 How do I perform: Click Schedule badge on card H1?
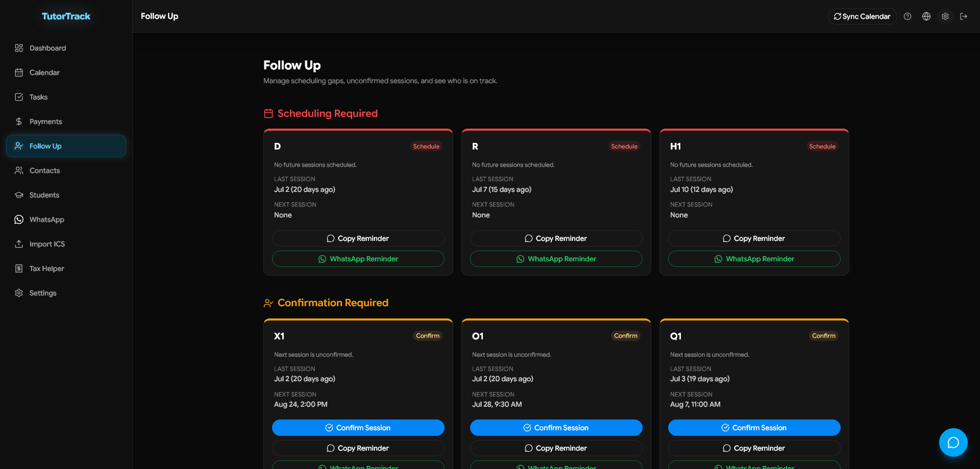point(822,146)
